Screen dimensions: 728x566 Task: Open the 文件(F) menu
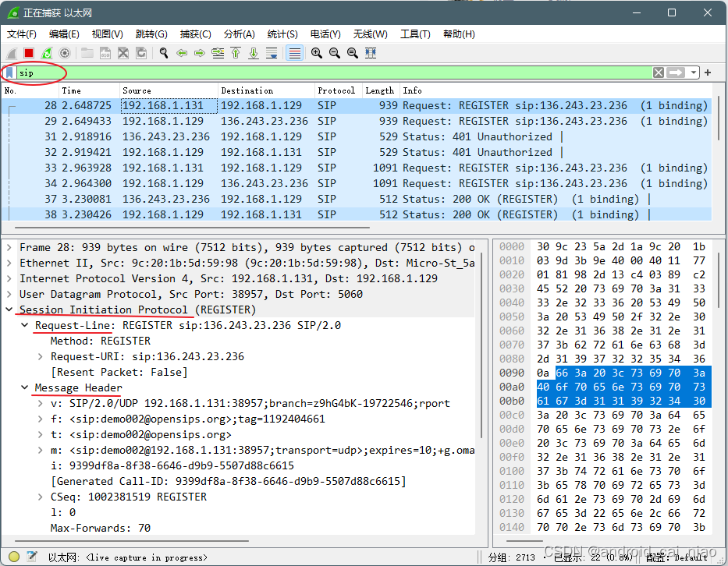pos(21,34)
